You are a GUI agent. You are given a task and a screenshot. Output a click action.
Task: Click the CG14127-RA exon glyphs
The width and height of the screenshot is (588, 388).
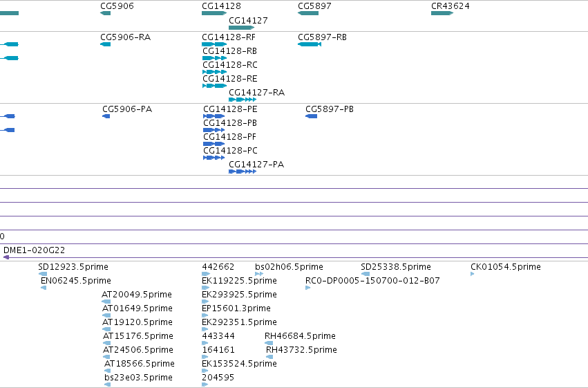tap(243, 100)
